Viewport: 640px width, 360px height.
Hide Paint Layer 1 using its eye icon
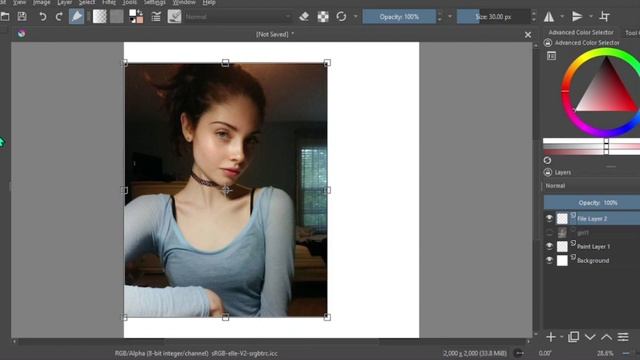coord(549,246)
